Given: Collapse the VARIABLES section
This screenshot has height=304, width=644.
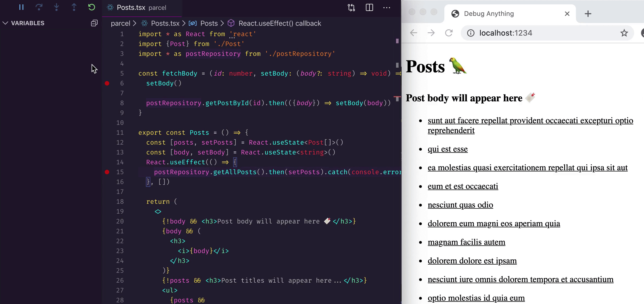Looking at the screenshot, I should tap(5, 23).
